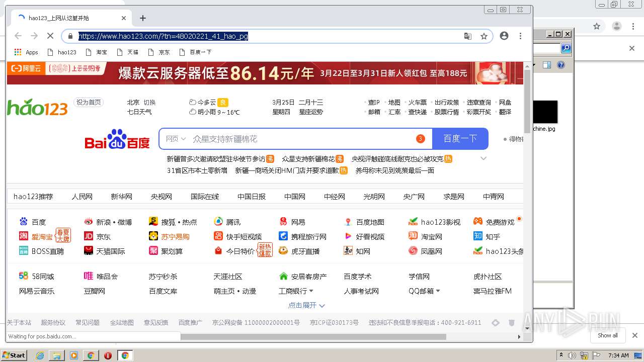The image size is (644, 362).
Task: Open the Apps bookmarks shortcut
Action: coord(26,52)
